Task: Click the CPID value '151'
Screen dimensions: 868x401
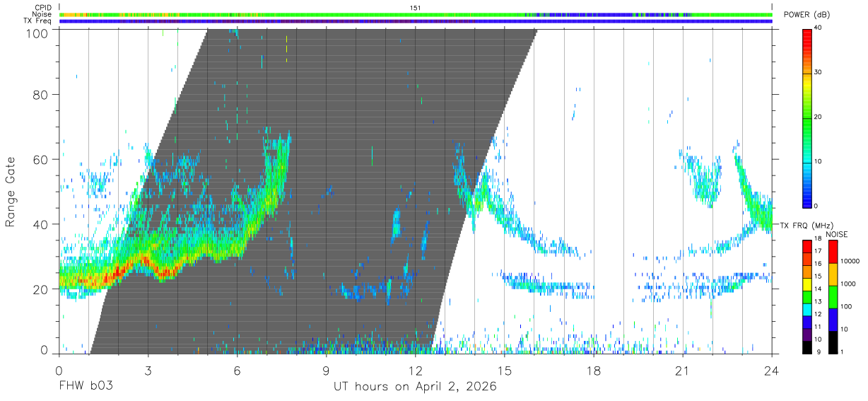Action: point(416,7)
